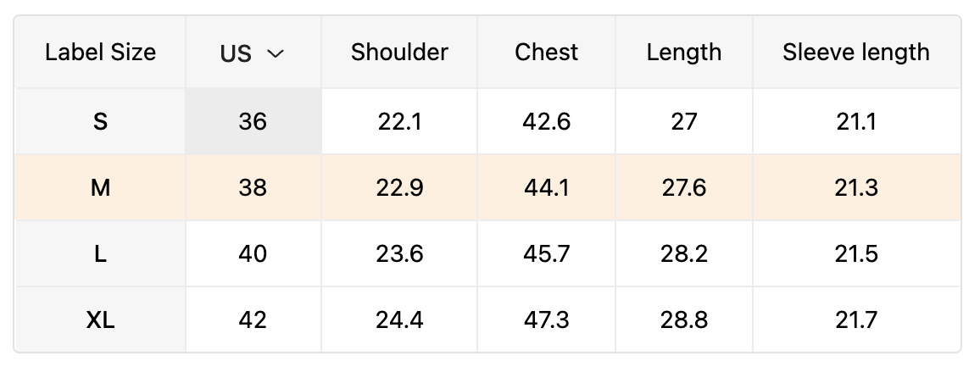Click the Label Size column header
The image size is (980, 378).
click(100, 53)
